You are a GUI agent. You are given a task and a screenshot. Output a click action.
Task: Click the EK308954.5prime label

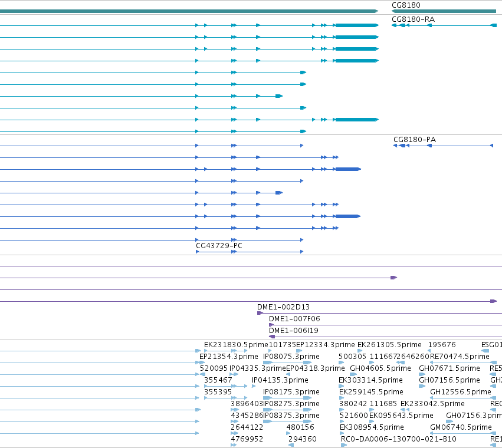[372, 428]
